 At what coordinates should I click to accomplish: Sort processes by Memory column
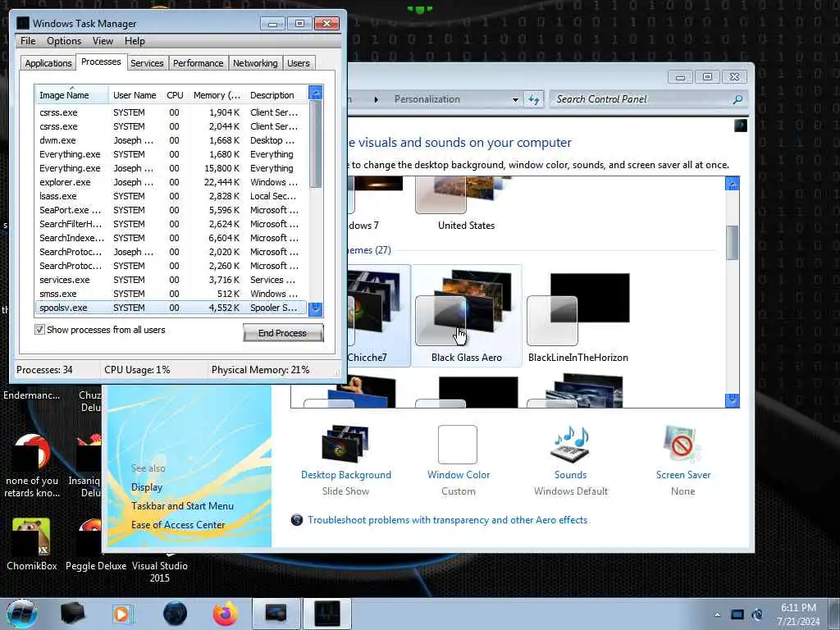tap(217, 95)
